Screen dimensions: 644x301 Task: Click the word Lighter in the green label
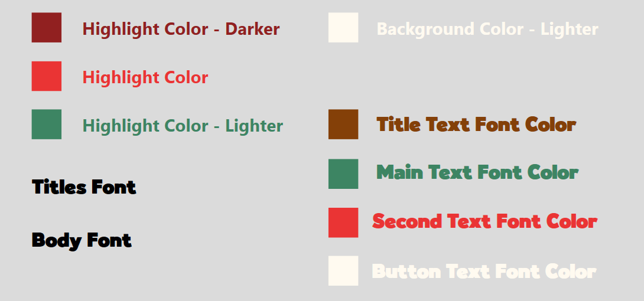click(x=255, y=126)
